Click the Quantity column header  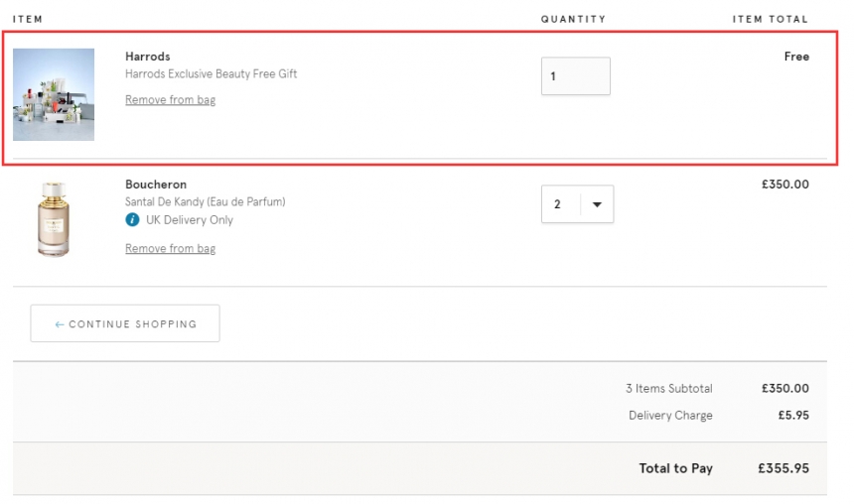click(573, 19)
